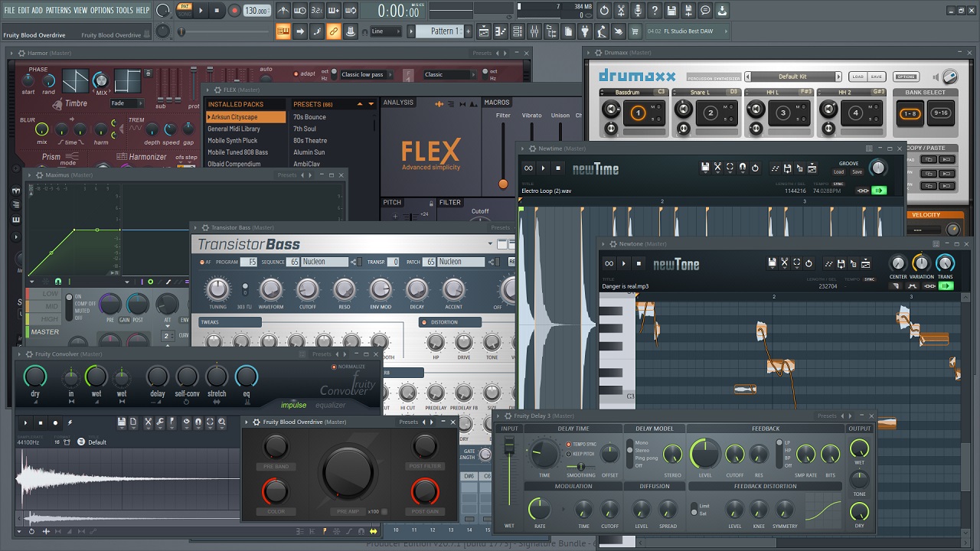980x551 pixels.
Task: Enable the TEMPO SYNC option in Fruity Delay
Action: pyautogui.click(x=568, y=444)
